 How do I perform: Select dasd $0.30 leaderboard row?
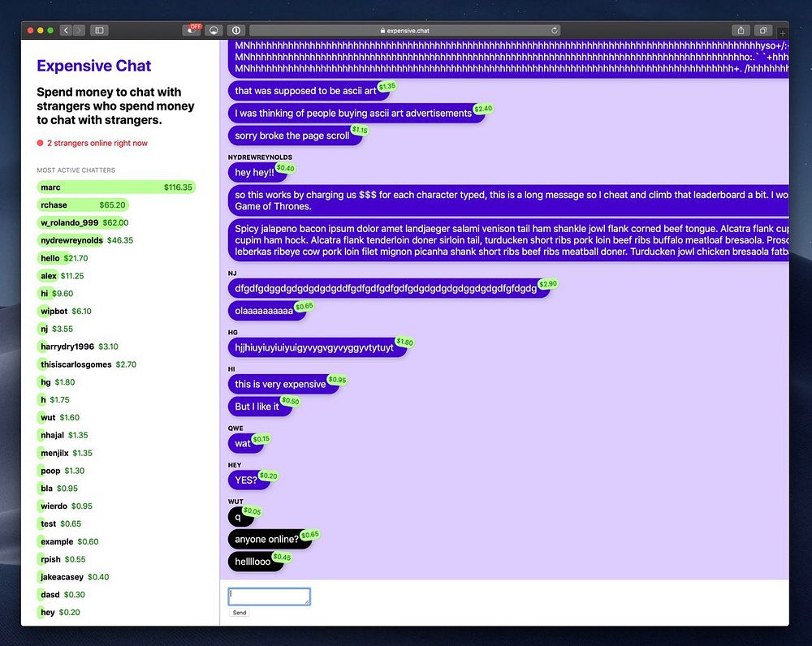[62, 595]
